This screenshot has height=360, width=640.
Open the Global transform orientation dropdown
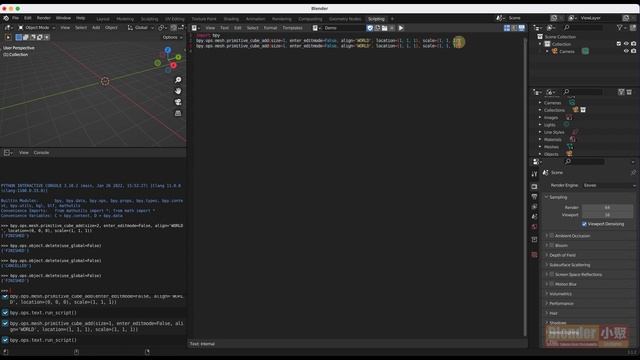click(x=141, y=27)
